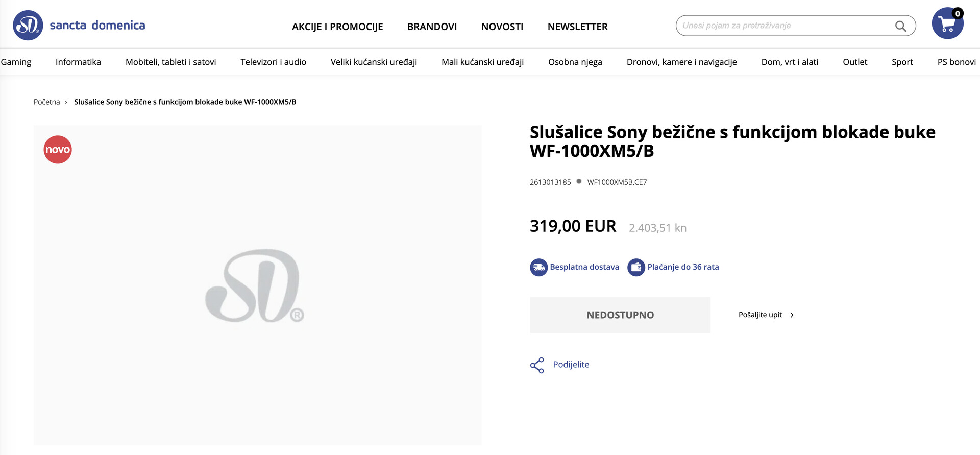Screen dimensions: 980x455
Task: Click the share icon next to Podijelite
Action: (x=537, y=365)
